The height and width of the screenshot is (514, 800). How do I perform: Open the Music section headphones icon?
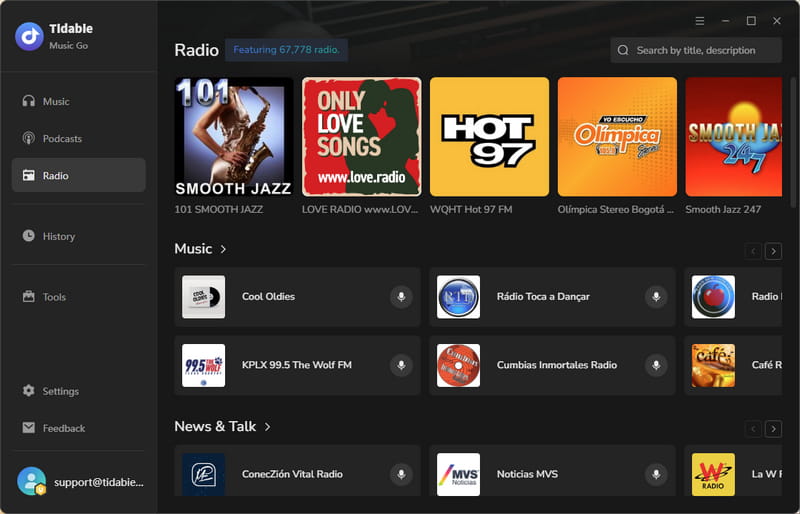click(x=29, y=101)
